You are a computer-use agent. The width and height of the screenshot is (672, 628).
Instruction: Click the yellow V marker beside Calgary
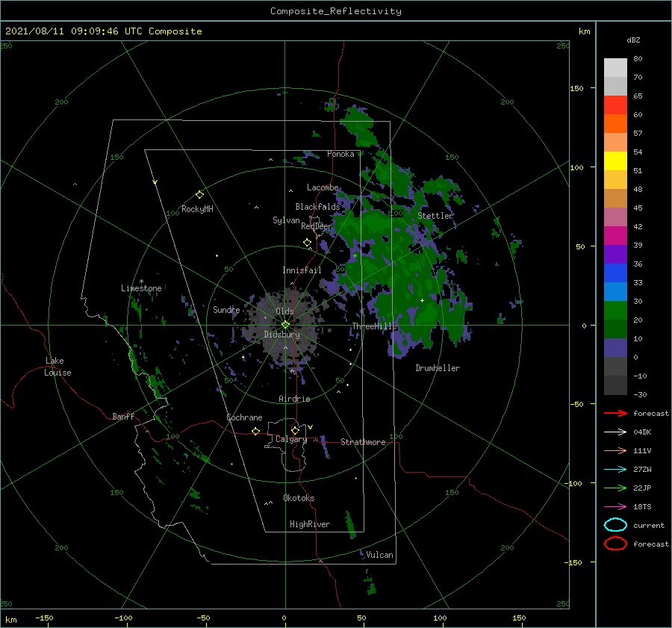pos(311,427)
